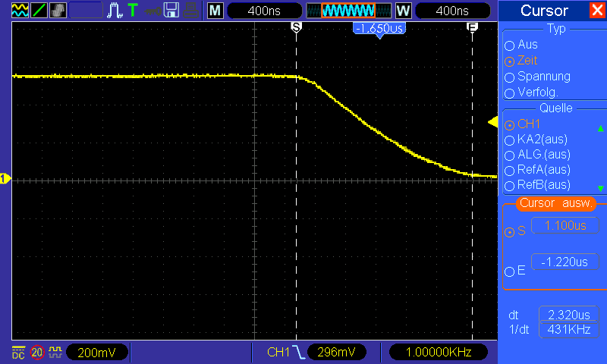Image resolution: width=607 pixels, height=364 pixels.
Task: Click the M main timebase icon
Action: coord(215,11)
